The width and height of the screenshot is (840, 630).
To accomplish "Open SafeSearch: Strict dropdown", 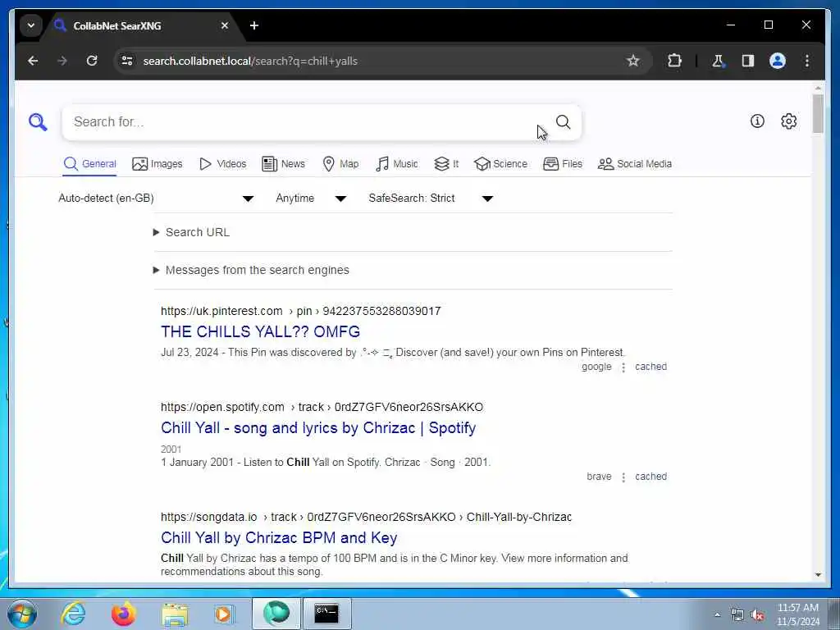I will pos(431,199).
